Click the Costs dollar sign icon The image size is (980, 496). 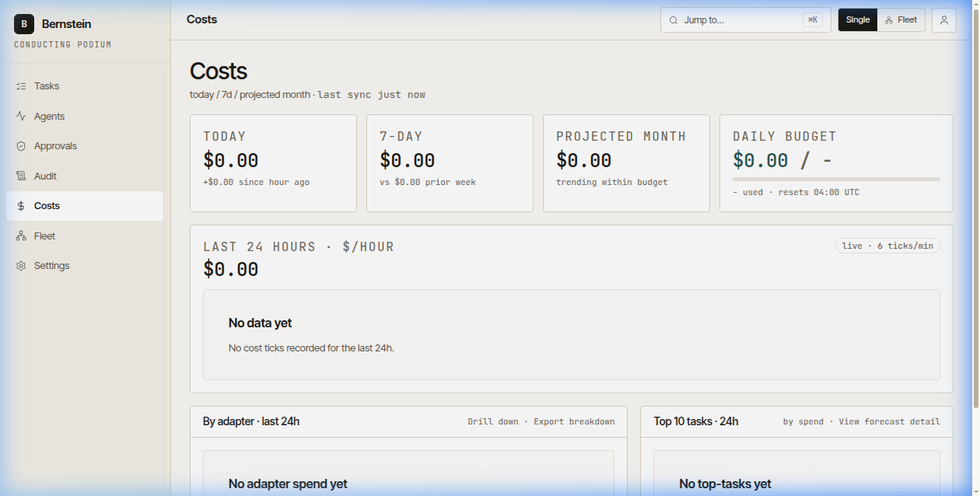click(x=21, y=206)
